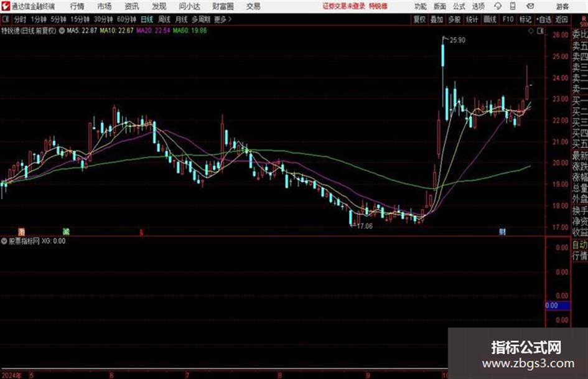
Task: Click the blue 财 marker on the date axis
Action: pos(503,232)
